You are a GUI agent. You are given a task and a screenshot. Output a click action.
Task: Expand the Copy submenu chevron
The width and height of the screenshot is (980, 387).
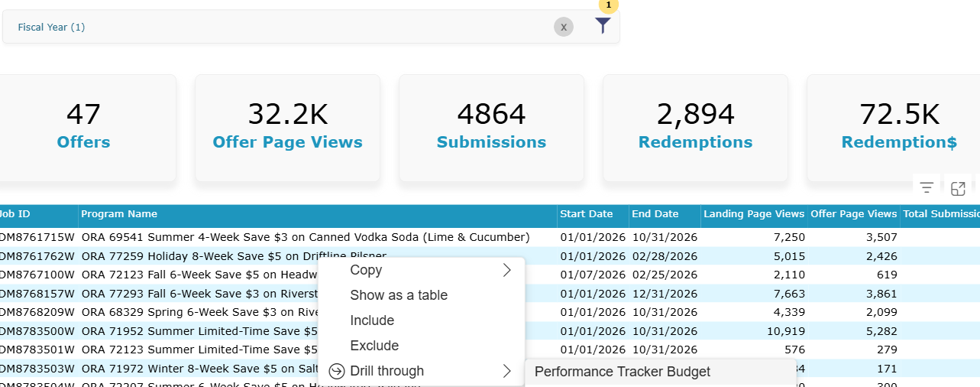tap(507, 270)
